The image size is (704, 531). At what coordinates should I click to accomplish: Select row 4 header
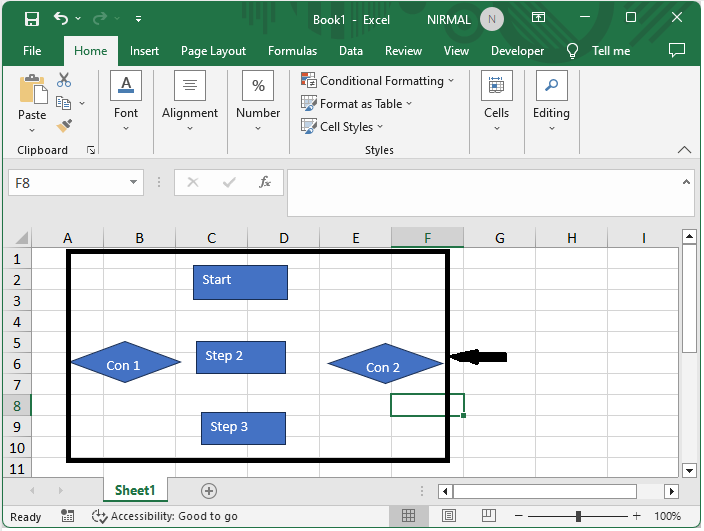[17, 322]
